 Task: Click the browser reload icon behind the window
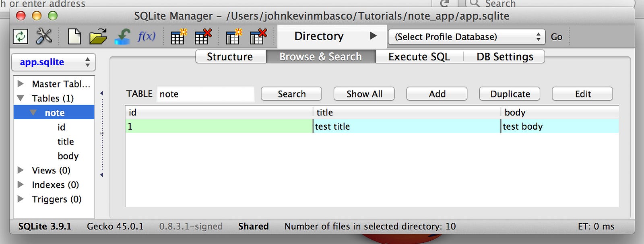(x=444, y=3)
